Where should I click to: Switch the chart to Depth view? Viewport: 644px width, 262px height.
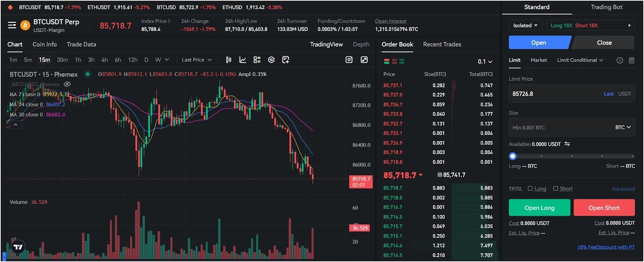point(361,44)
